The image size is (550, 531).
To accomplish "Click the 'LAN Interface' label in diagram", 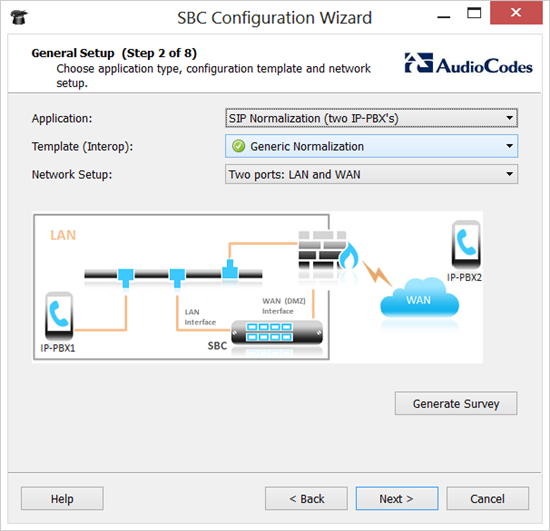I will pos(200,317).
